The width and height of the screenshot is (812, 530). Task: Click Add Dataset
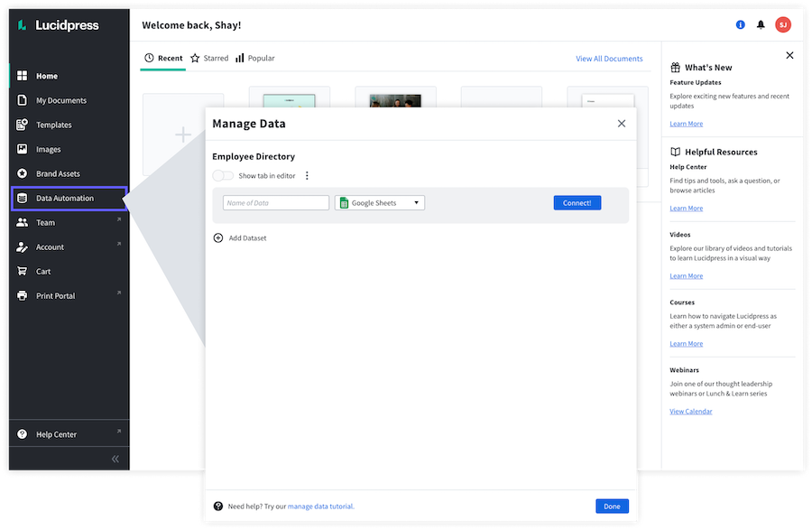[240, 237]
